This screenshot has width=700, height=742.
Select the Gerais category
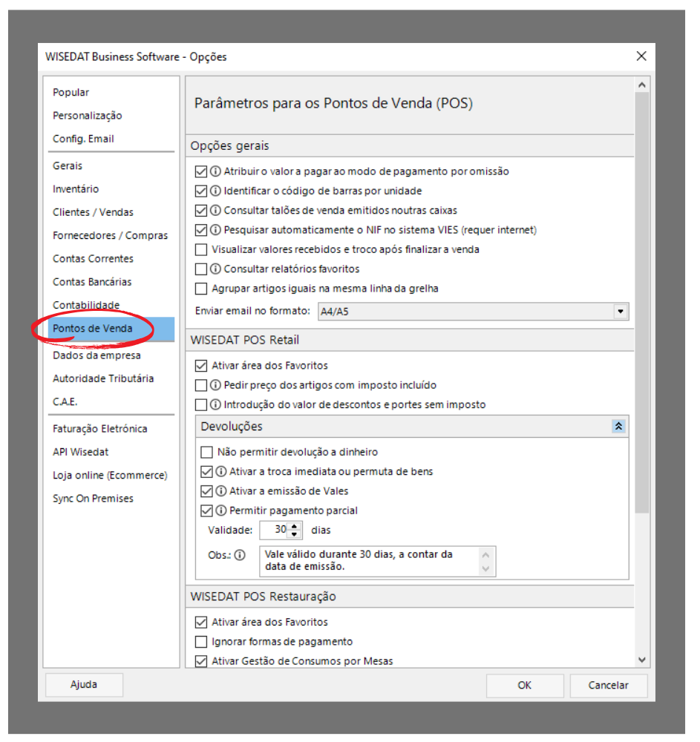tap(68, 165)
